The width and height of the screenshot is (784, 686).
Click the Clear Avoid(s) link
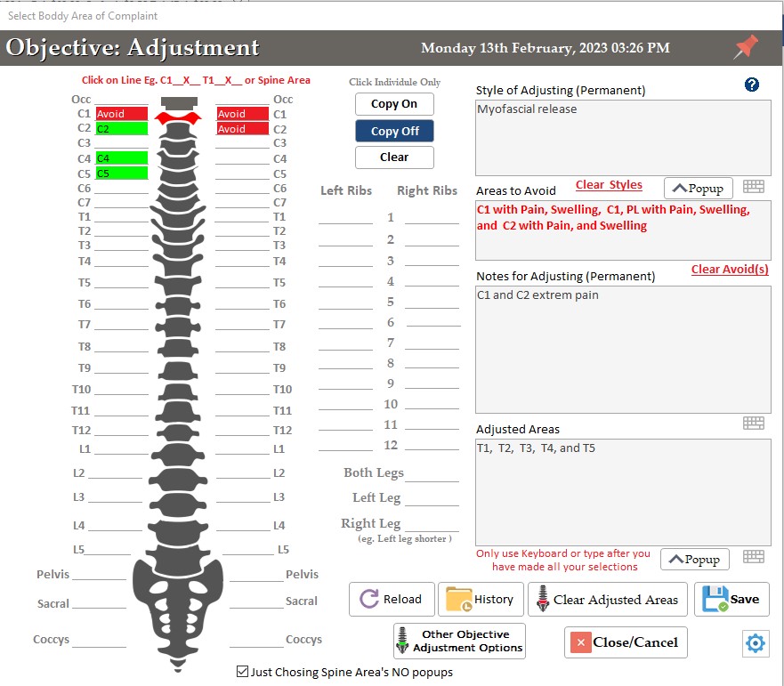pos(730,270)
